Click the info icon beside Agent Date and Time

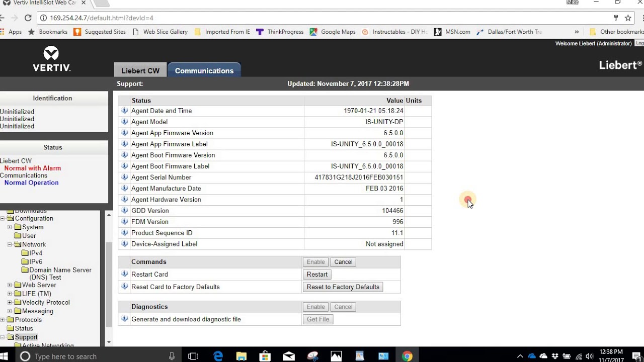coord(124,111)
